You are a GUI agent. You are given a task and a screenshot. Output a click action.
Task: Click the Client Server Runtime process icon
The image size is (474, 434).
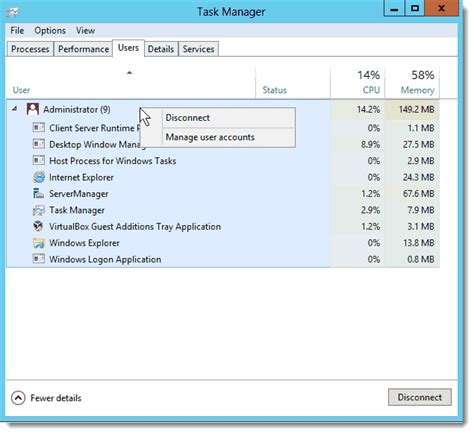click(39, 127)
